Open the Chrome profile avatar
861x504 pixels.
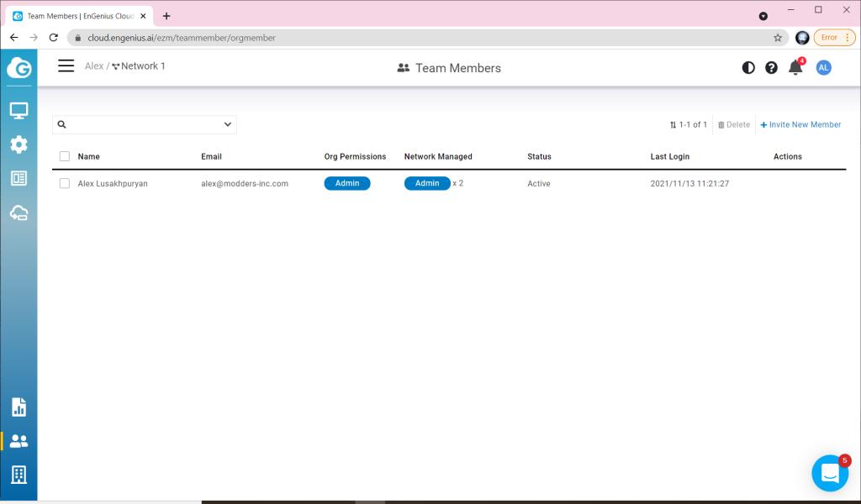pyautogui.click(x=802, y=38)
